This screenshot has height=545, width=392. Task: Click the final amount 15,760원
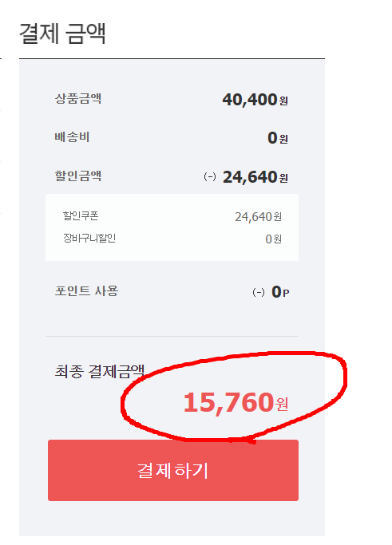pos(236,402)
